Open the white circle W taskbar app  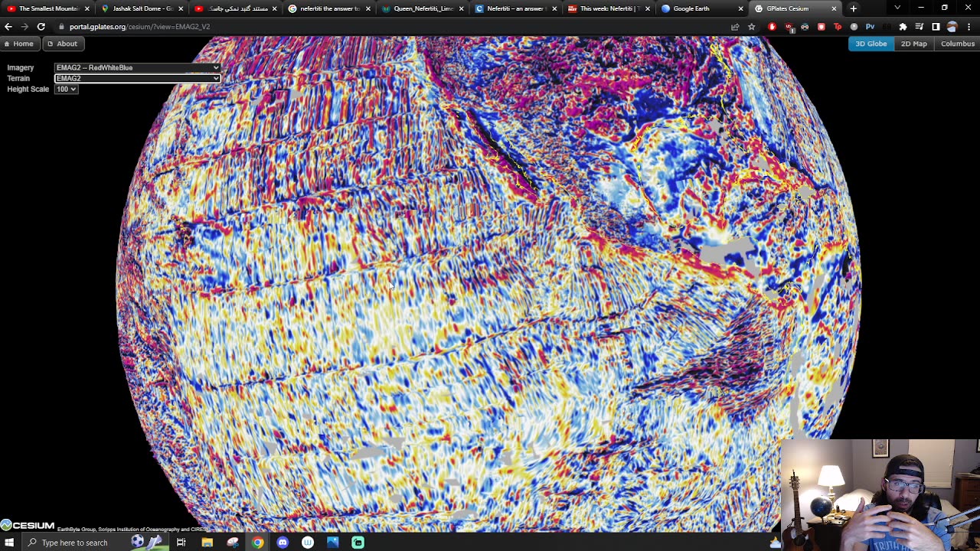pos(308,543)
